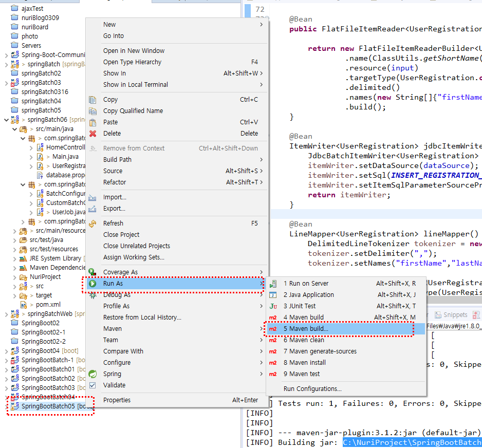Expand the src/main/resources folder

click(x=14, y=231)
